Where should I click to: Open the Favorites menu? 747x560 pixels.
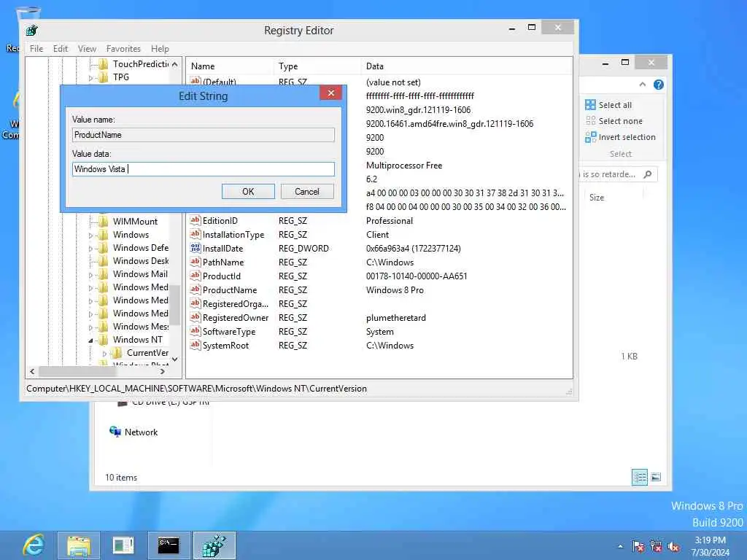tap(123, 49)
